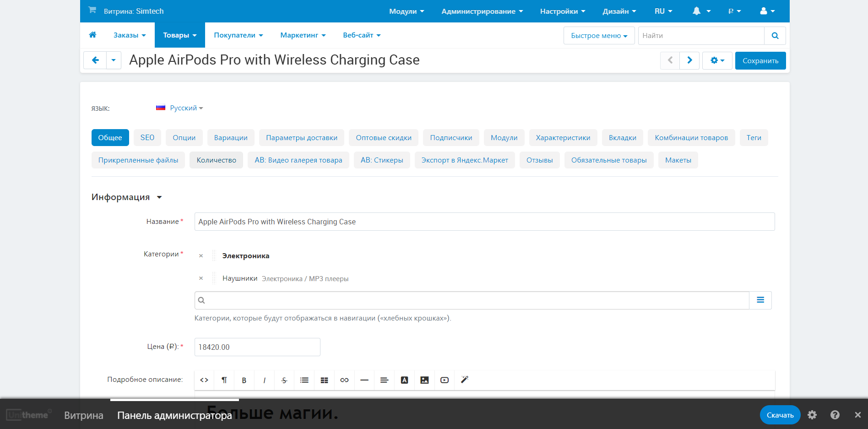This screenshot has height=429, width=868.
Task: Insert a video in the editor
Action: coord(445,380)
